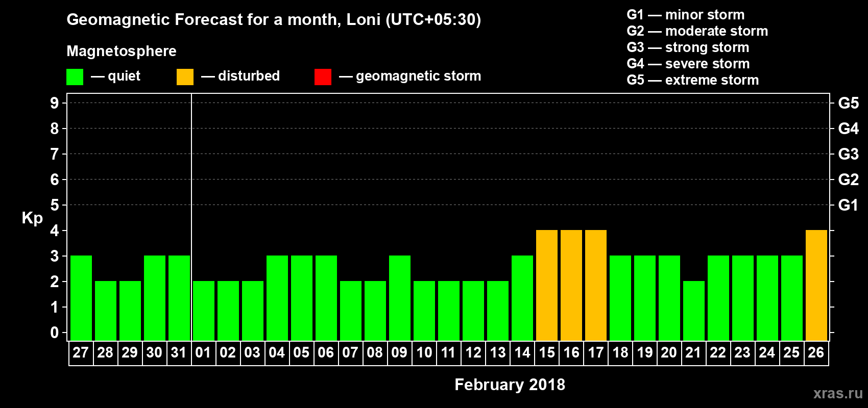Select the bar for day 28

tap(106, 311)
